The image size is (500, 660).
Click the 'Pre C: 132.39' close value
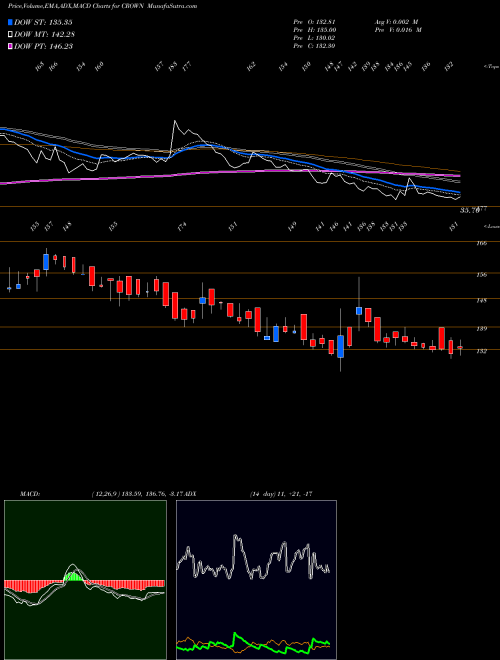click(314, 46)
